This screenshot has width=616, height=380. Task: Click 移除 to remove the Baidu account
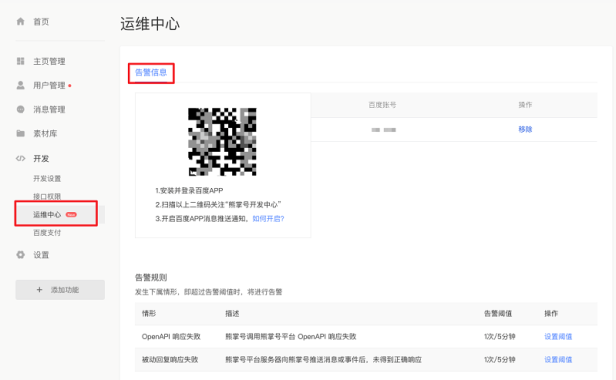[525, 129]
